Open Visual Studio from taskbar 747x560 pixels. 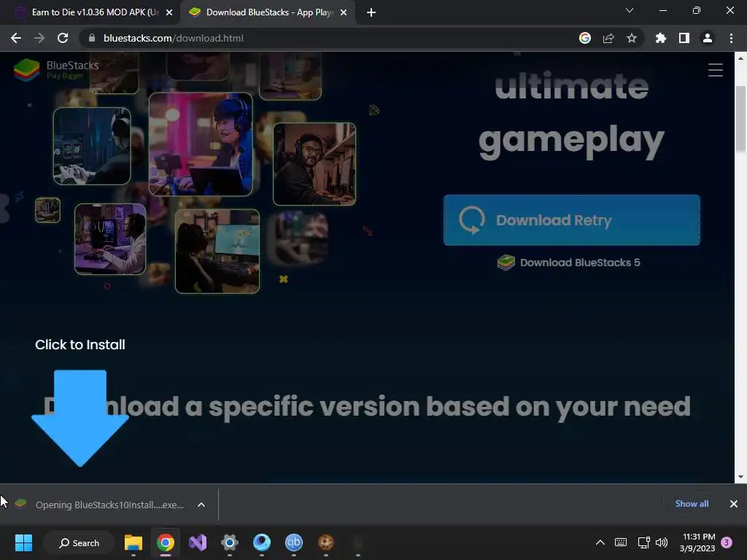(198, 542)
